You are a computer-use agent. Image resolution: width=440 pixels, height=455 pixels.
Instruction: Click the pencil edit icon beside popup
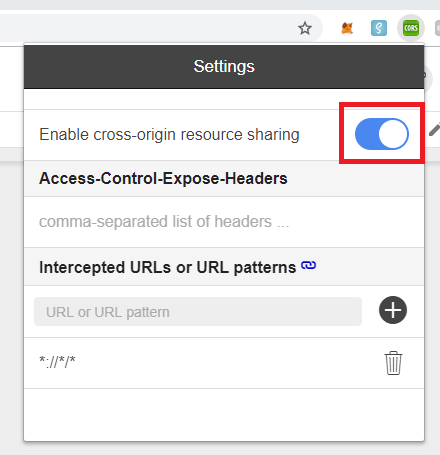[x=434, y=129]
